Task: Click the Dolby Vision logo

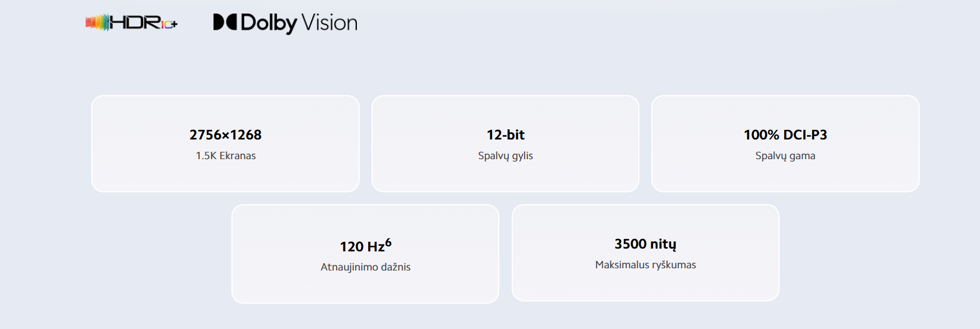Action: point(285,22)
